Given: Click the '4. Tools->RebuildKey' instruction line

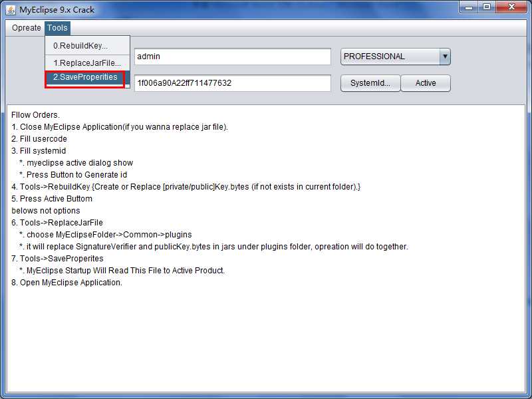Looking at the screenshot, I should click(186, 187).
